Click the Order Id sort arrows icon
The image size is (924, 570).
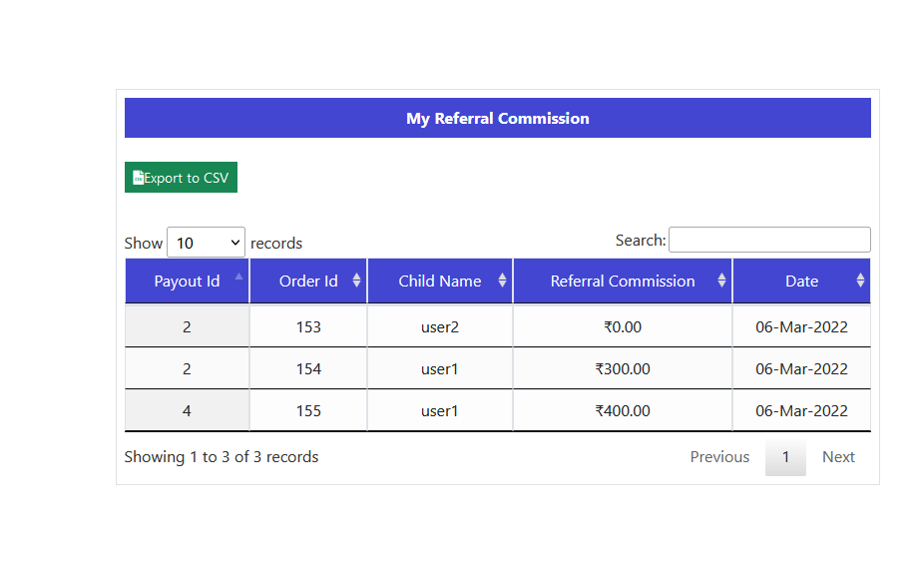356,282
